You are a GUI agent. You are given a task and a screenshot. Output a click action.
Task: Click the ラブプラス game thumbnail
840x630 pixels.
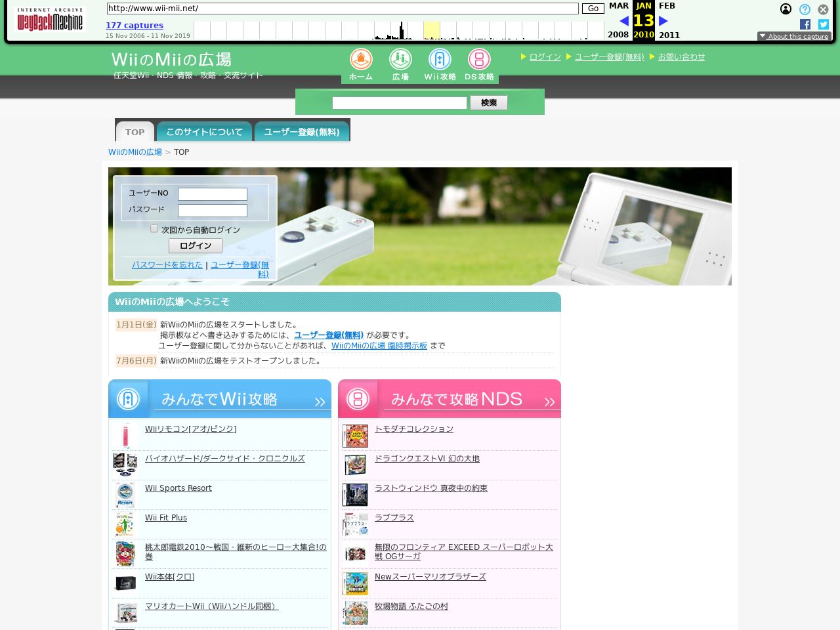click(355, 524)
